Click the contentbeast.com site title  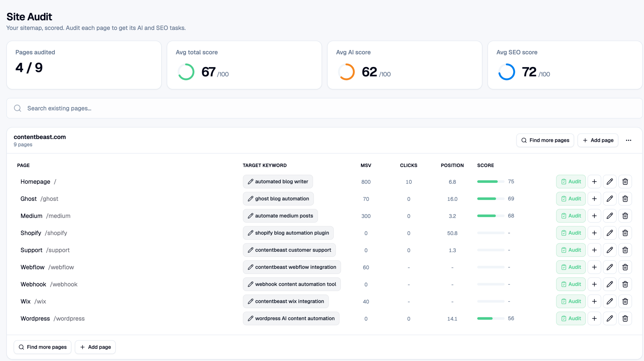point(39,137)
